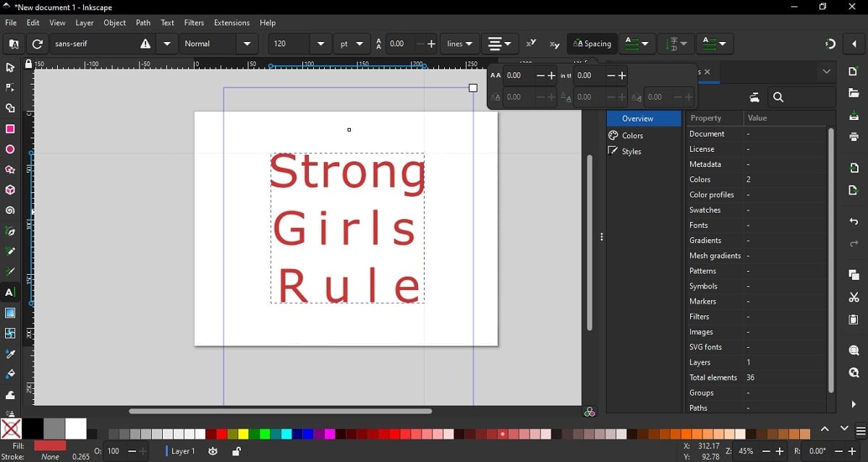
Task: Select the Rectangle tool
Action: coord(10,129)
